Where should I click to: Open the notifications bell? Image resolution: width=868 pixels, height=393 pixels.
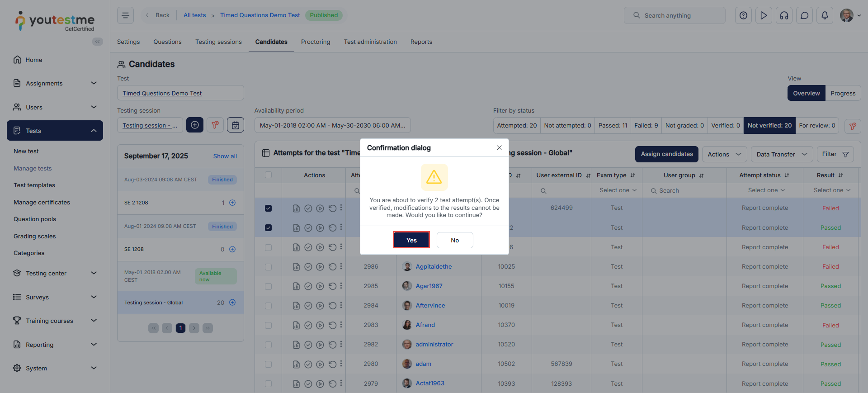[825, 15]
